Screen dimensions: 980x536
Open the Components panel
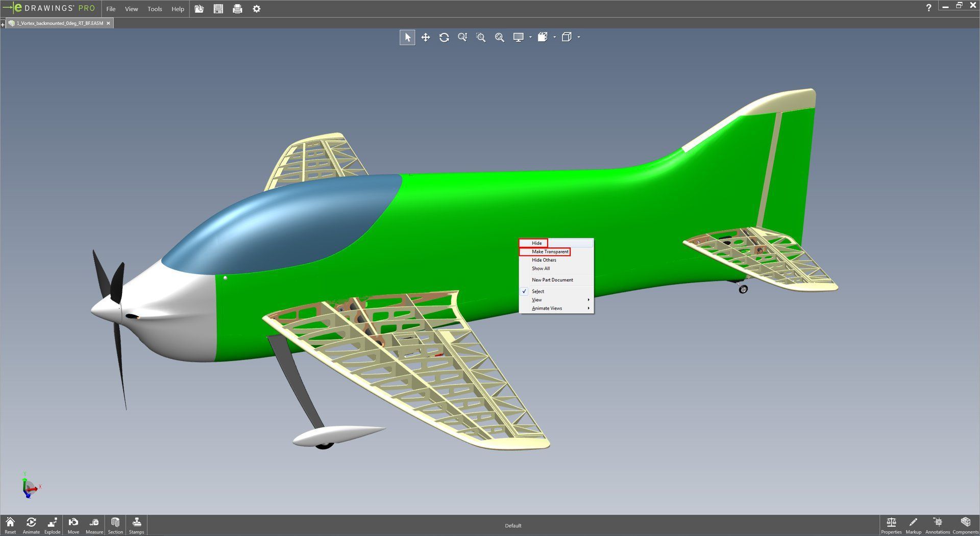(965, 525)
